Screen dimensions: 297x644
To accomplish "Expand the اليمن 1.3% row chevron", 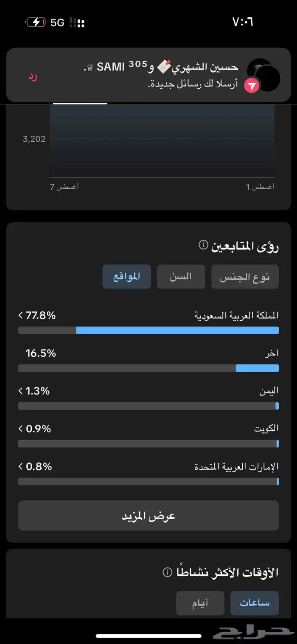I will [x=20, y=391].
